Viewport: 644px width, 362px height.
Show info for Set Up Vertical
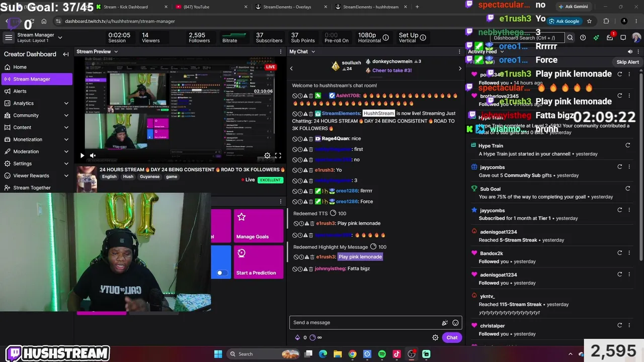click(x=423, y=38)
